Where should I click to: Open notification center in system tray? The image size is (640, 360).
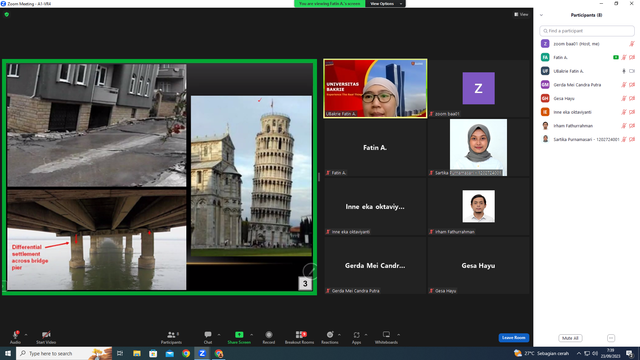pos(630,353)
